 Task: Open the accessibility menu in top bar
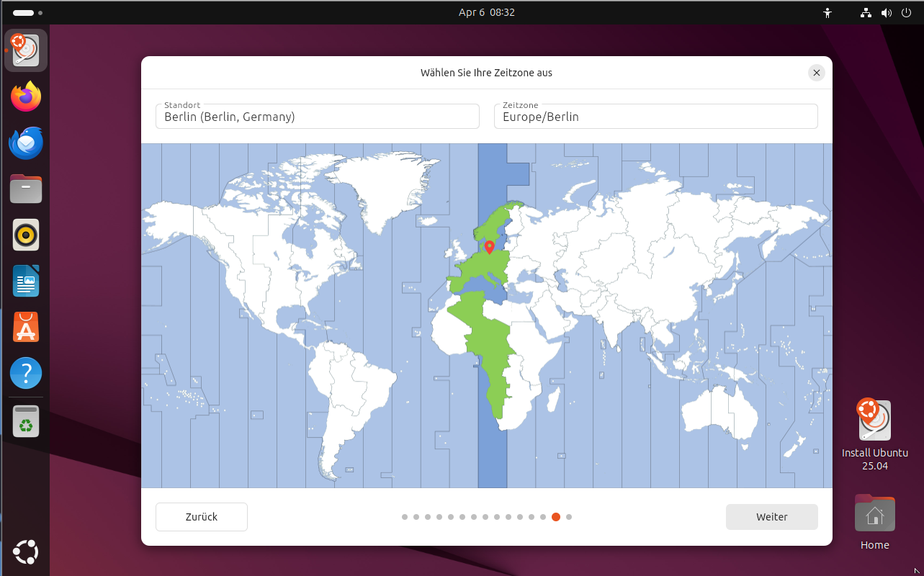[x=827, y=13]
